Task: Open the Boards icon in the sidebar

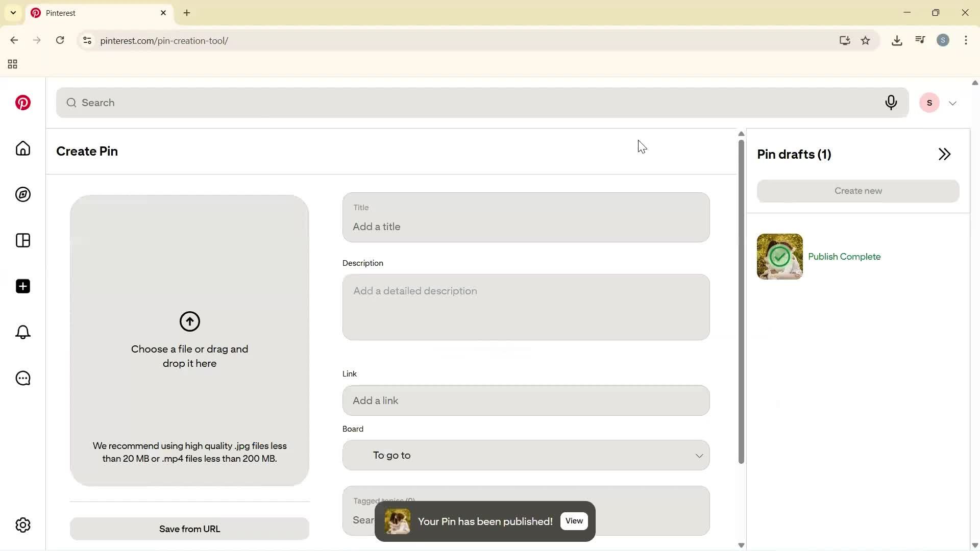Action: [x=22, y=240]
